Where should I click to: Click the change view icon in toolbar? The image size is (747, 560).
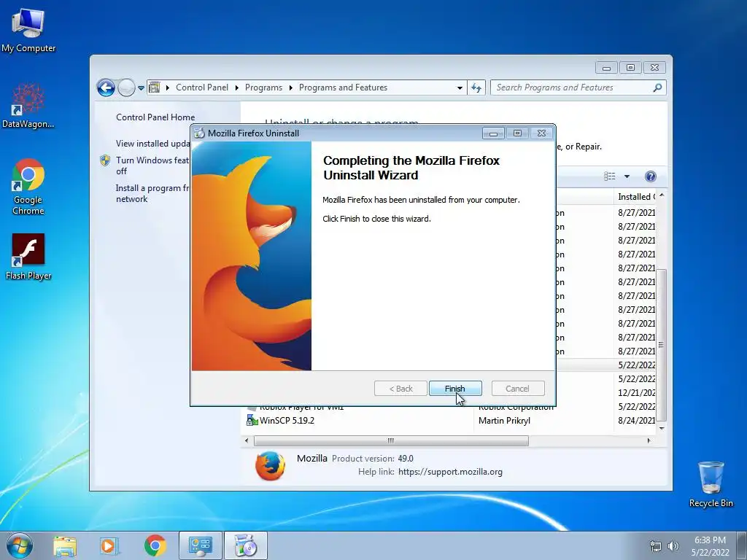(x=610, y=176)
